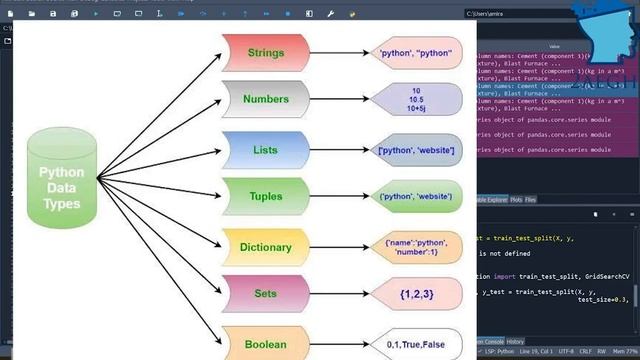Click the UTF-8 encoding status
This screenshot has height=360, width=640.
tap(566, 351)
